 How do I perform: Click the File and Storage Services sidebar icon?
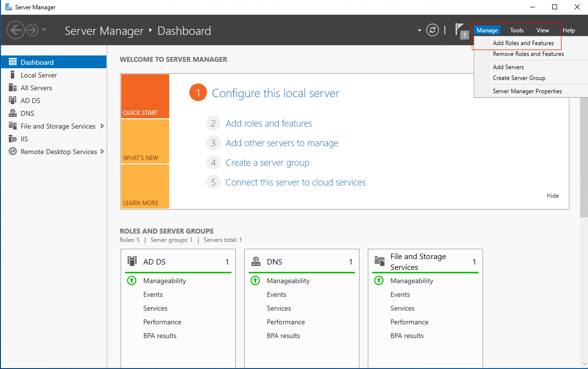[13, 126]
